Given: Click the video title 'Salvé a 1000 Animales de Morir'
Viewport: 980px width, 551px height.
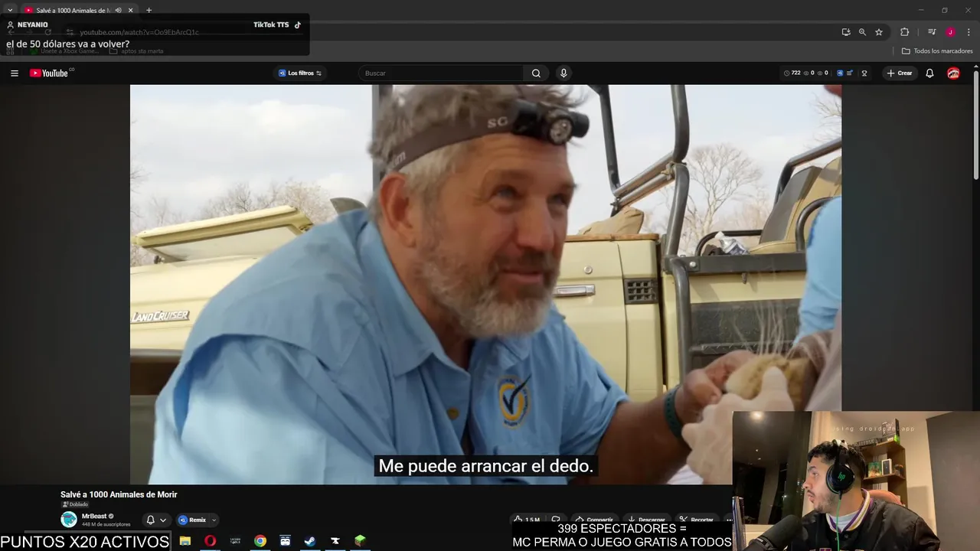Looking at the screenshot, I should pyautogui.click(x=119, y=495).
